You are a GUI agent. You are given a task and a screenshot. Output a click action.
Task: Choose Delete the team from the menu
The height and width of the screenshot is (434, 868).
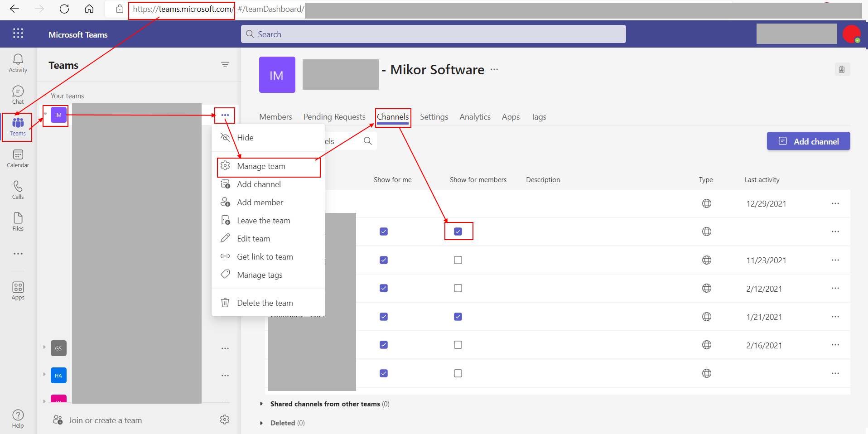pos(269,303)
